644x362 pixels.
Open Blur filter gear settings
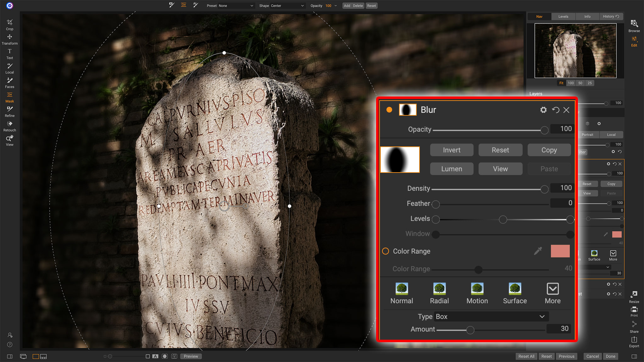point(543,110)
